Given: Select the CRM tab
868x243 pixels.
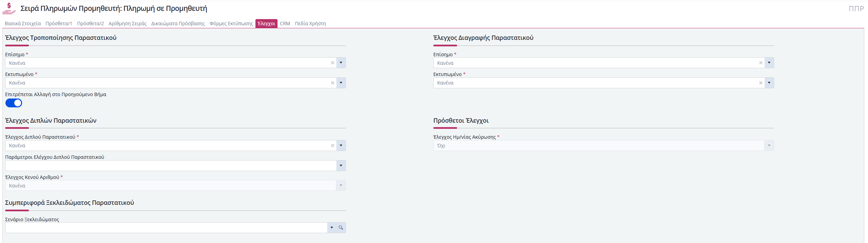Looking at the screenshot, I should click(285, 24).
